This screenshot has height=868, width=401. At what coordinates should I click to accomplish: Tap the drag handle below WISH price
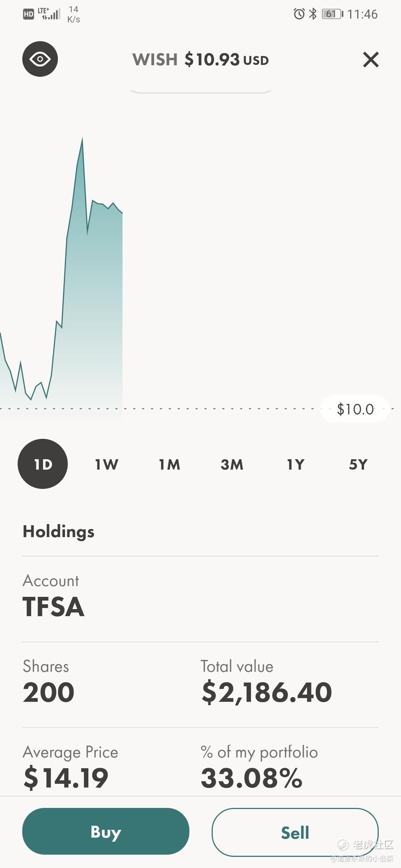click(200, 91)
